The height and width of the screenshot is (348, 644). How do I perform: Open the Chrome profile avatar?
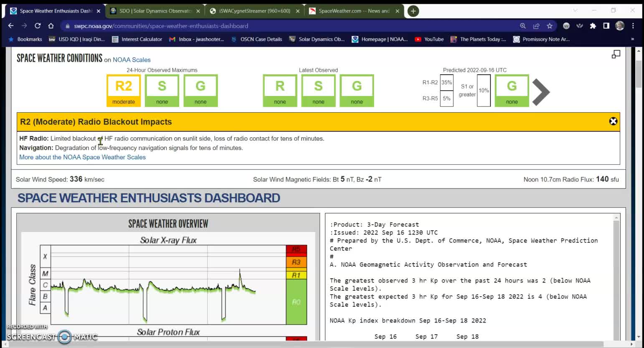[x=620, y=26]
